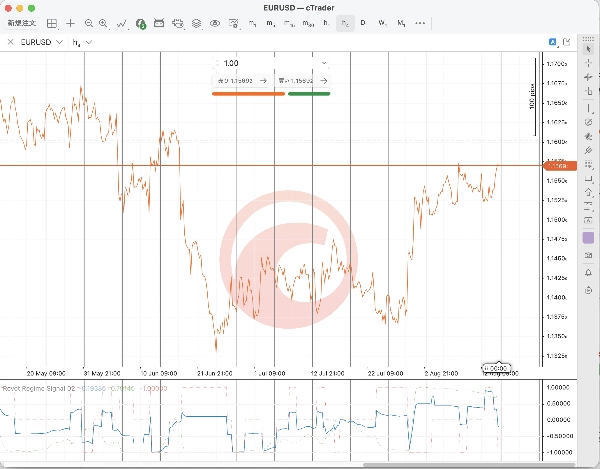Switch the chart to the weekly W timeframe
The image size is (600, 469).
click(382, 23)
